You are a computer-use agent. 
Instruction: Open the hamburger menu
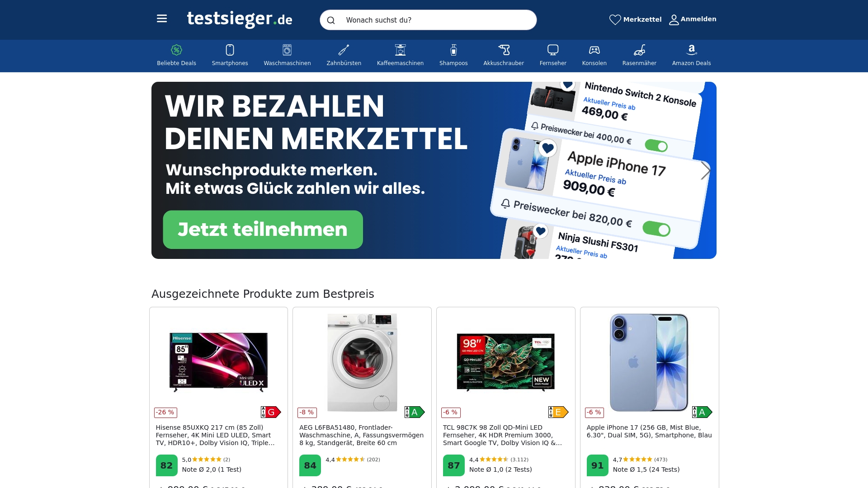(x=162, y=19)
